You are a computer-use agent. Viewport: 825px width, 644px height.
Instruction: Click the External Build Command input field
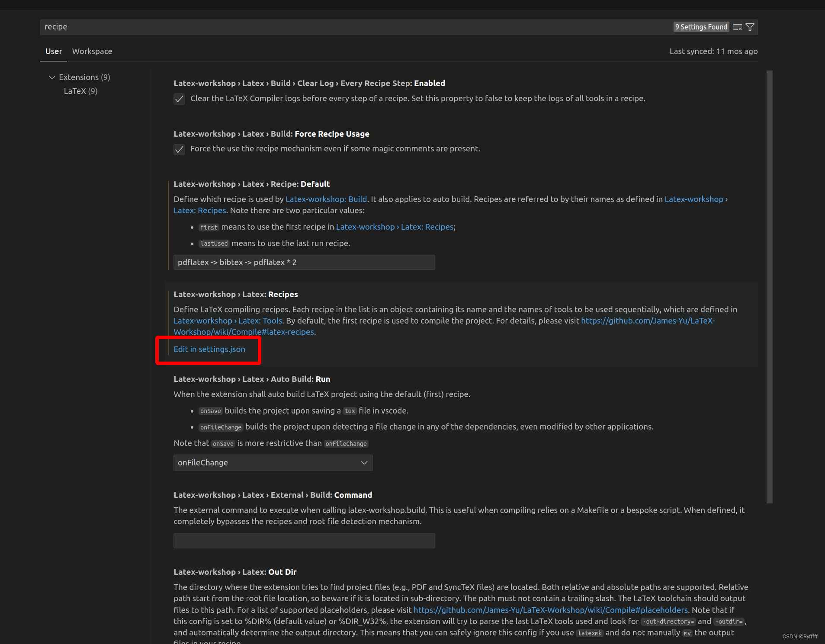[304, 541]
